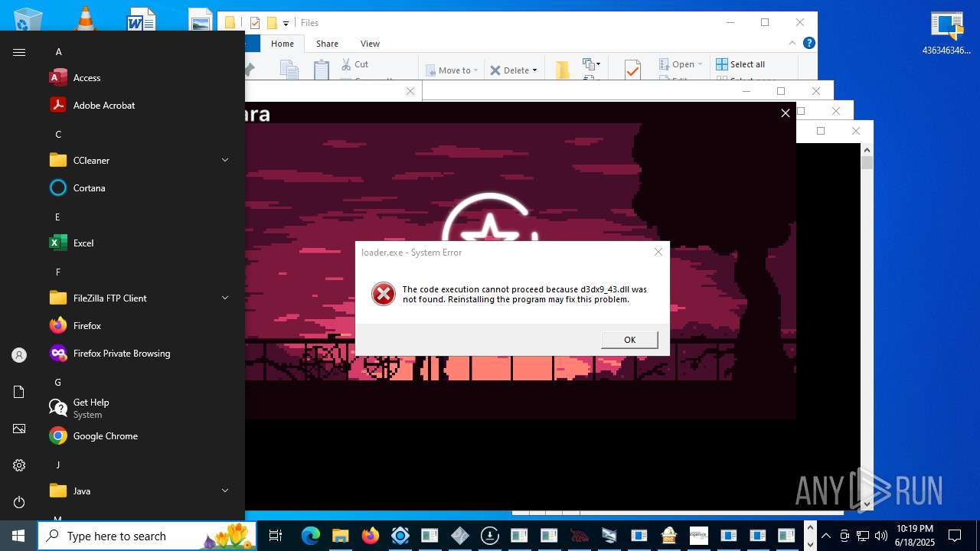Open the clock showing 10:19 PM
This screenshot has height=551, width=980.
[915, 536]
